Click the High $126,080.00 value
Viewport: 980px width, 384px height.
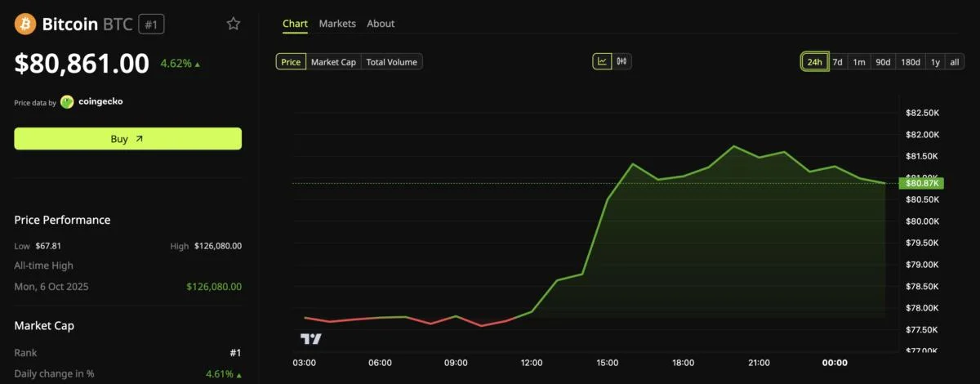[218, 246]
